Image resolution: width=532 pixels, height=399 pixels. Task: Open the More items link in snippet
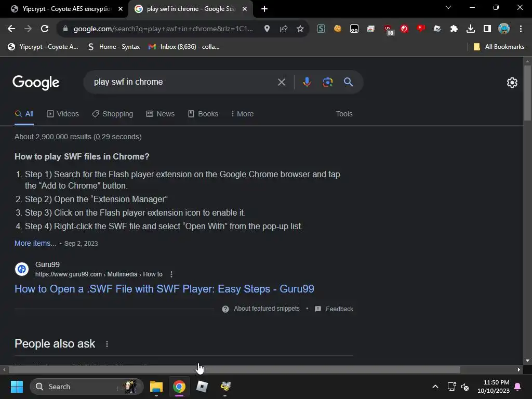[35, 243]
